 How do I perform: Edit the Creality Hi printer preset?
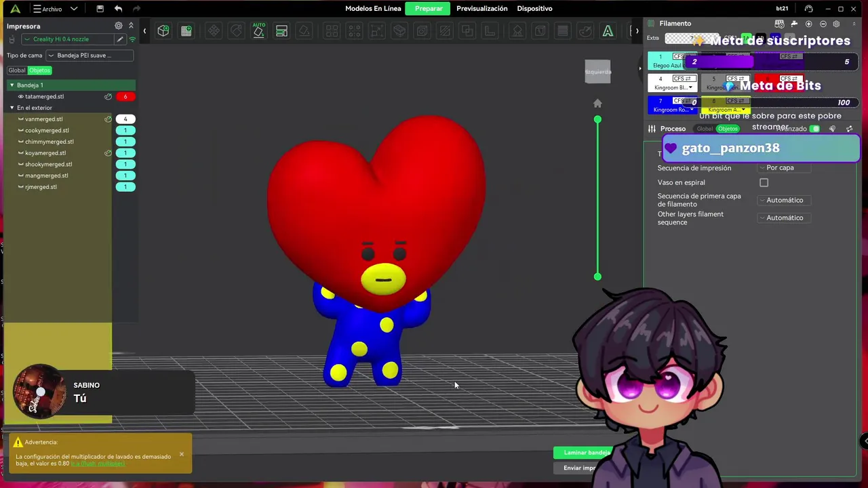(x=120, y=39)
